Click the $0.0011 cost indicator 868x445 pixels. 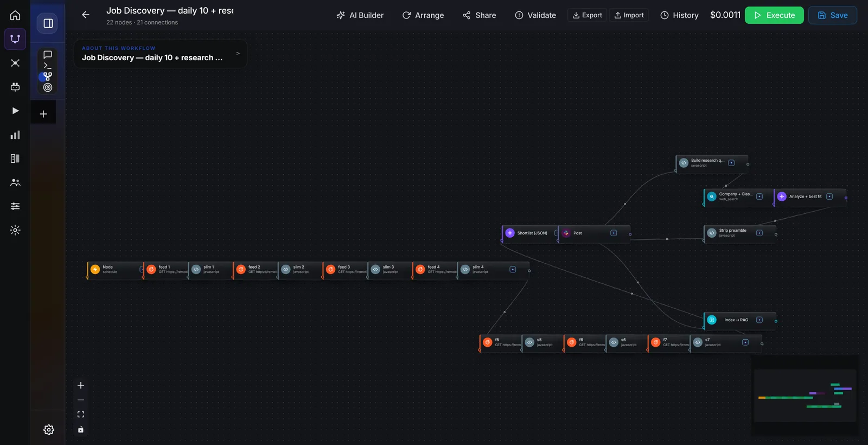tap(725, 15)
